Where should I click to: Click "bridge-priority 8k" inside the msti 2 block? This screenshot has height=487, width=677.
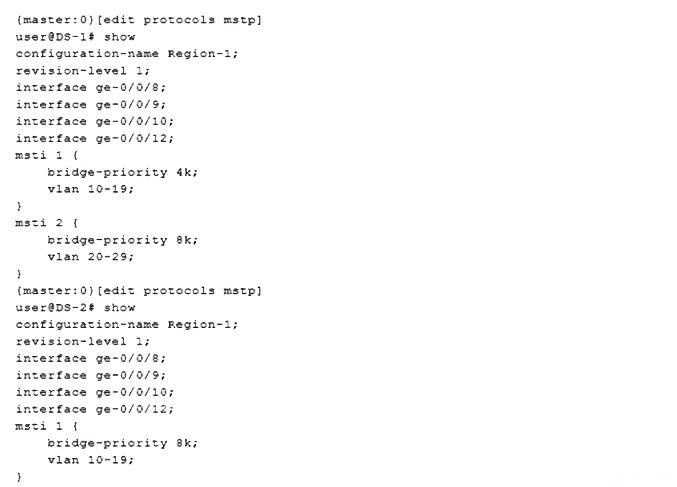(x=122, y=240)
